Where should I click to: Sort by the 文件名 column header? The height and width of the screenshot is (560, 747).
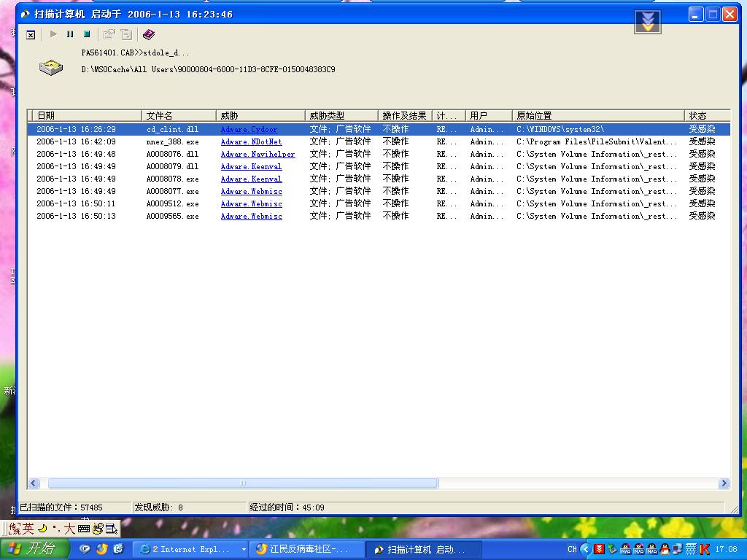point(179,116)
